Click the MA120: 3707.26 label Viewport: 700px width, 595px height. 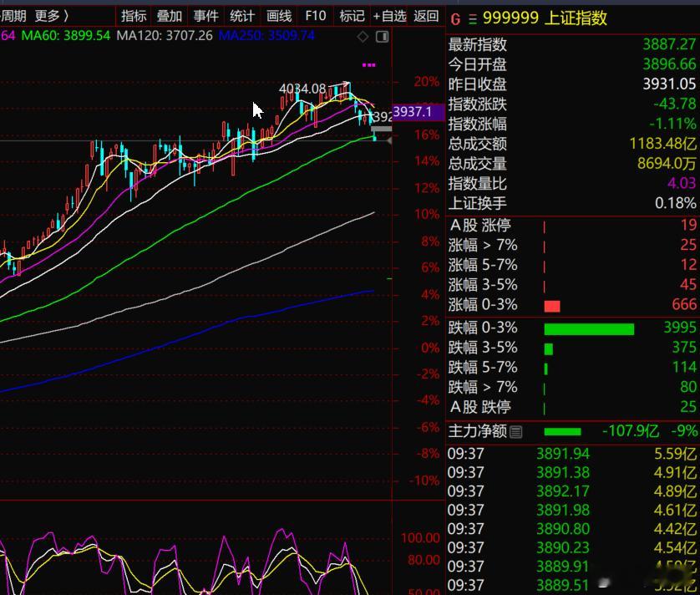(x=165, y=36)
